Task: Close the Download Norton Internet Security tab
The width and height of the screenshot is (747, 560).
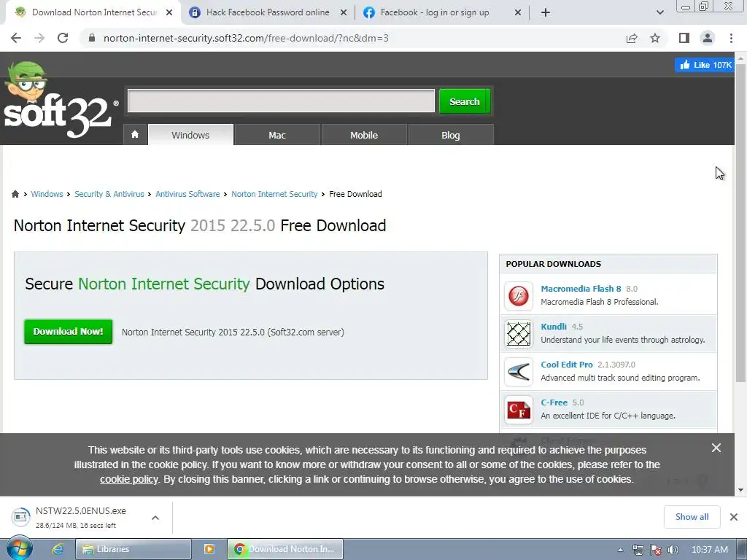Action: click(x=169, y=13)
